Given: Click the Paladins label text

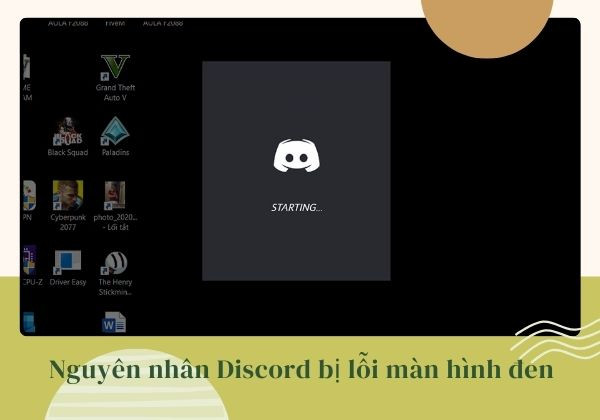Looking at the screenshot, I should click(115, 152).
